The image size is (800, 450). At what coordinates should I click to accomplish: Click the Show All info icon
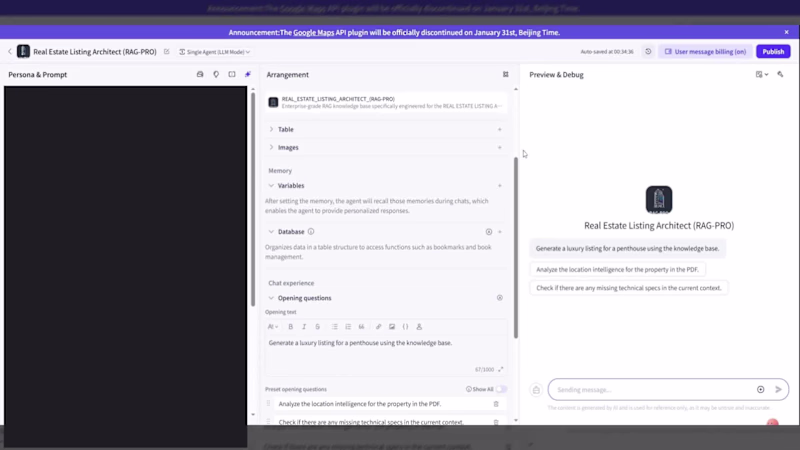[x=468, y=389]
